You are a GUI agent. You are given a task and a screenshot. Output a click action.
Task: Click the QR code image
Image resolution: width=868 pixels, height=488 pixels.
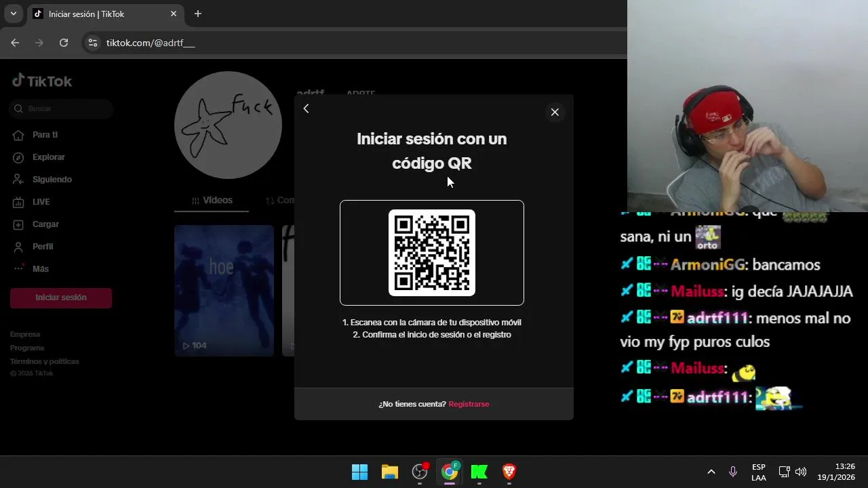tap(432, 253)
